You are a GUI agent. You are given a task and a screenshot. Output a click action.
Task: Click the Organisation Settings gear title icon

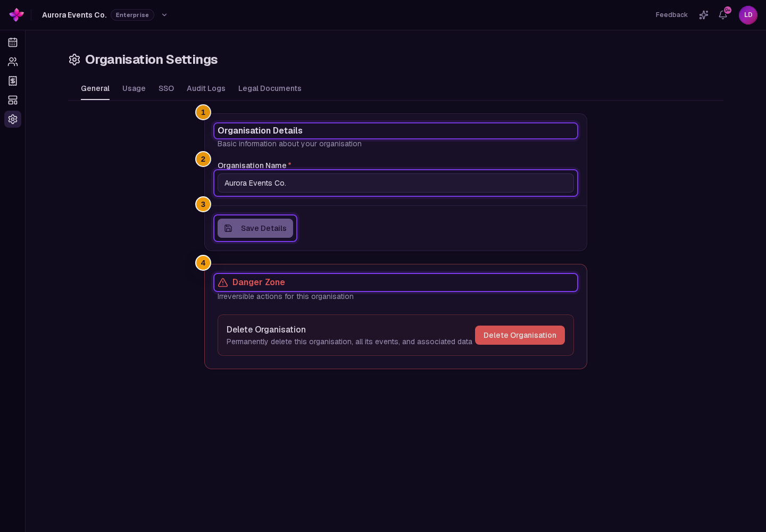click(74, 60)
